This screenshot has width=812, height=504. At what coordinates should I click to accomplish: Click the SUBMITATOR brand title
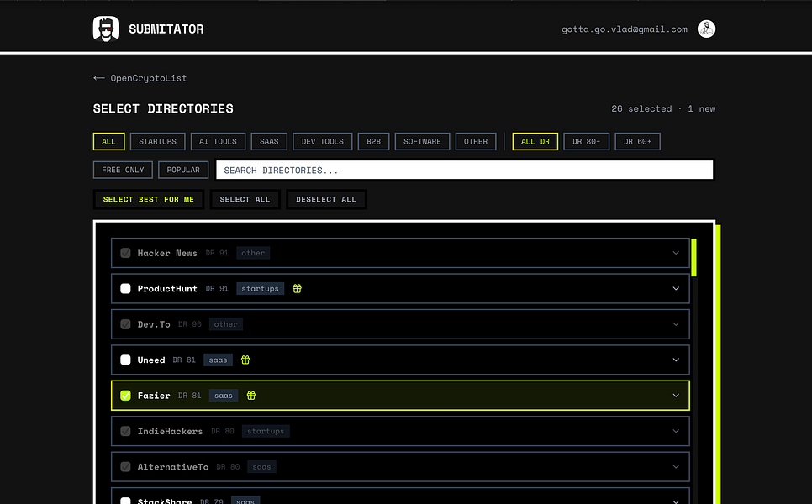[x=166, y=29]
